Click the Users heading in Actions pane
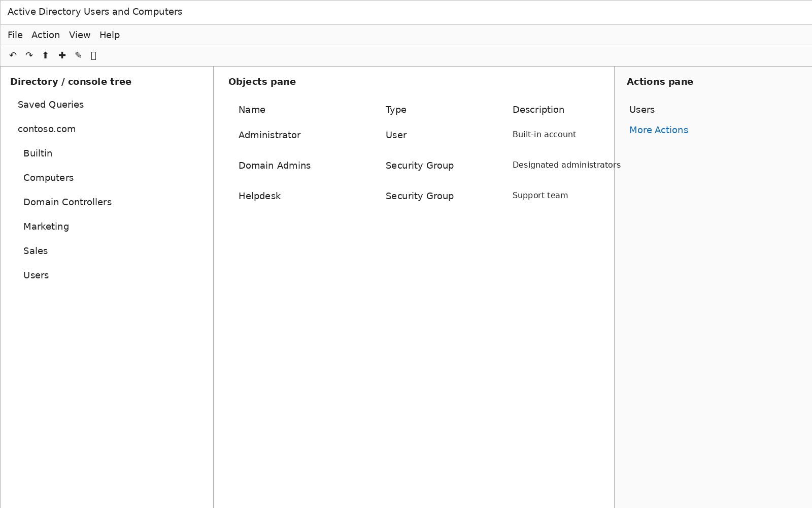This screenshot has width=812, height=508. tap(642, 110)
